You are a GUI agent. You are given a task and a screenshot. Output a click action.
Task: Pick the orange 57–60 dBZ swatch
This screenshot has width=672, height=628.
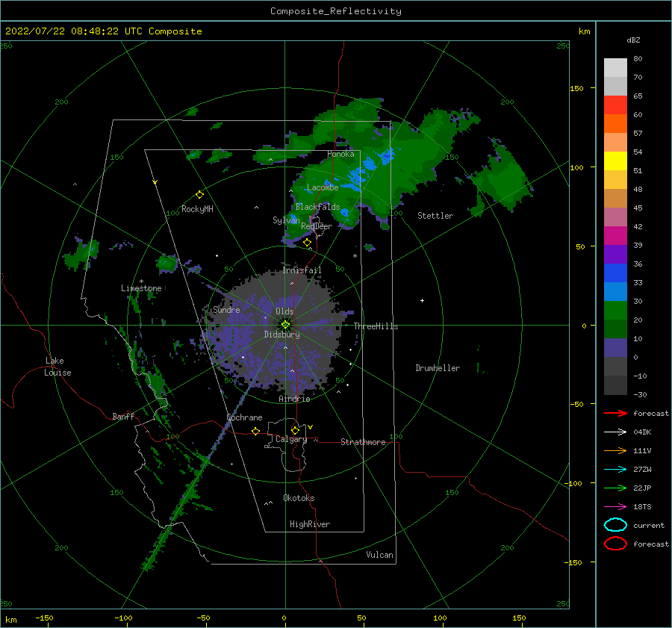pyautogui.click(x=615, y=123)
